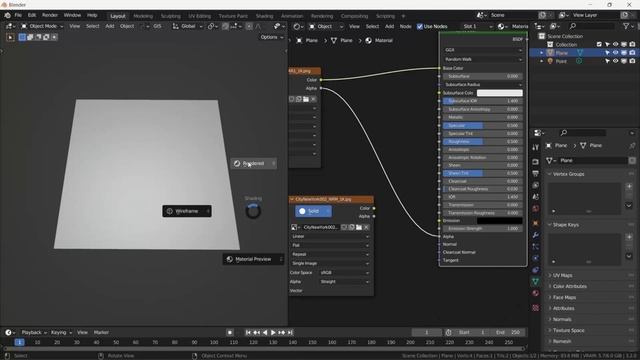Disable Plane in renders via camera icon

[x=632, y=53]
